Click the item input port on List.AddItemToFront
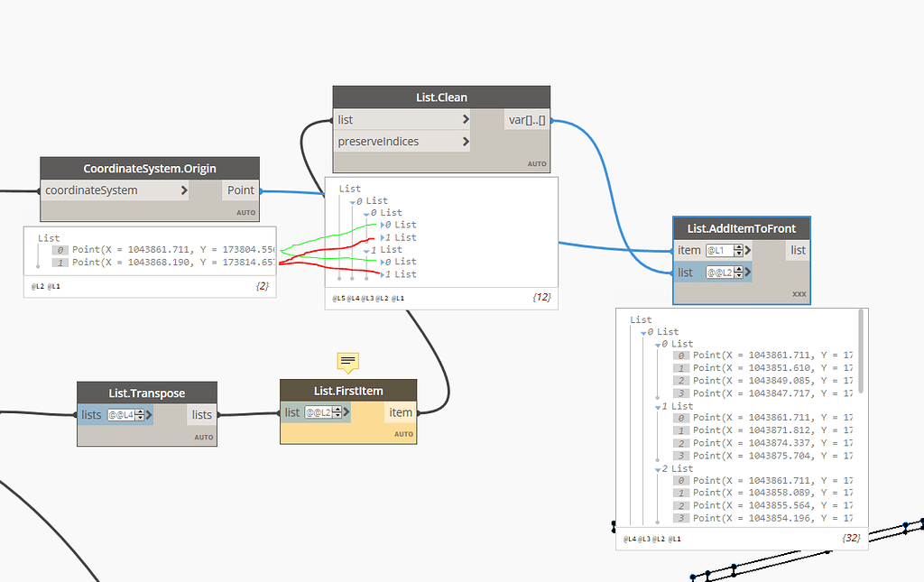The width and height of the screenshot is (924, 582). point(689,250)
